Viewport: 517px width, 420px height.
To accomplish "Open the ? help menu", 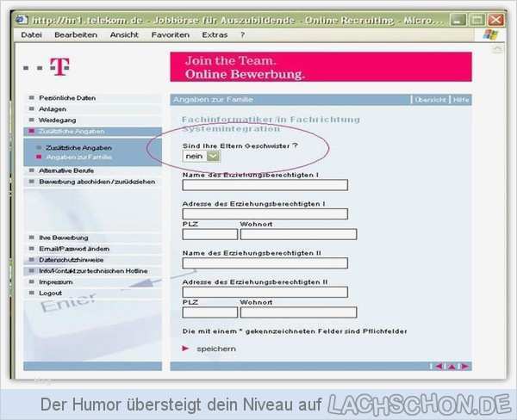I will [x=243, y=35].
